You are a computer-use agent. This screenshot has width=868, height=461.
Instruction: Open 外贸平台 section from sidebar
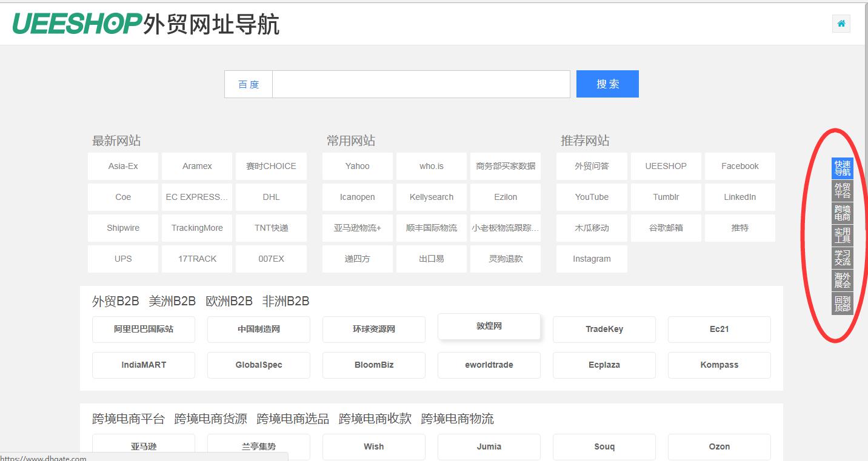pos(842,190)
